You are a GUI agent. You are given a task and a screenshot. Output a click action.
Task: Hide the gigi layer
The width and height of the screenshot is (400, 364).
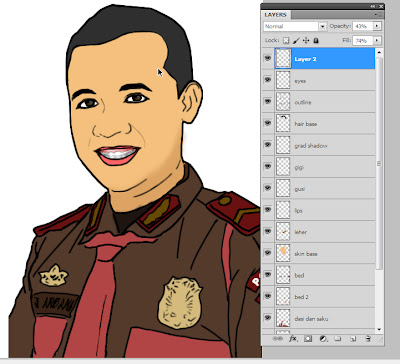tap(268, 166)
